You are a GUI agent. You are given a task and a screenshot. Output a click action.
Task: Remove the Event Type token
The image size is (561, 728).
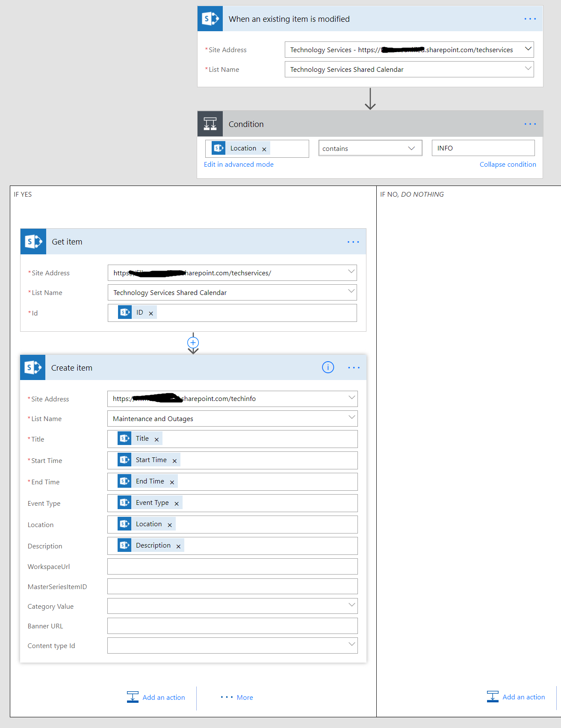tap(177, 504)
